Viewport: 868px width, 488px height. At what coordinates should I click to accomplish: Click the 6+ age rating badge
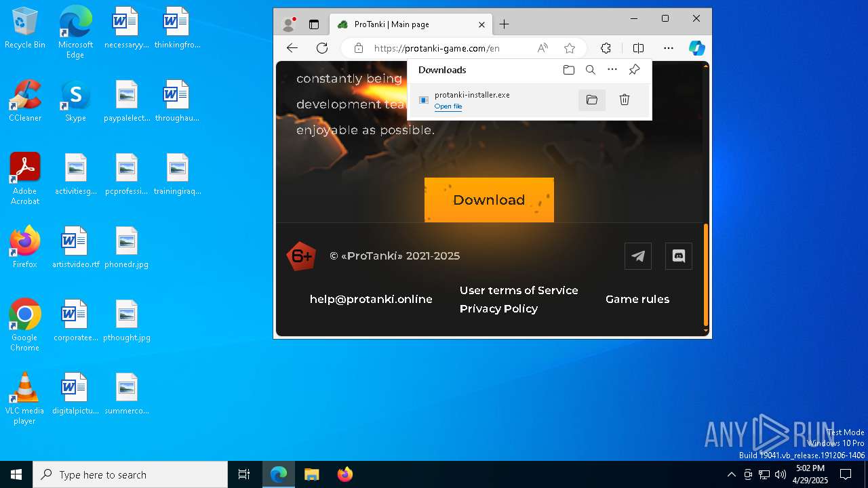tap(301, 256)
